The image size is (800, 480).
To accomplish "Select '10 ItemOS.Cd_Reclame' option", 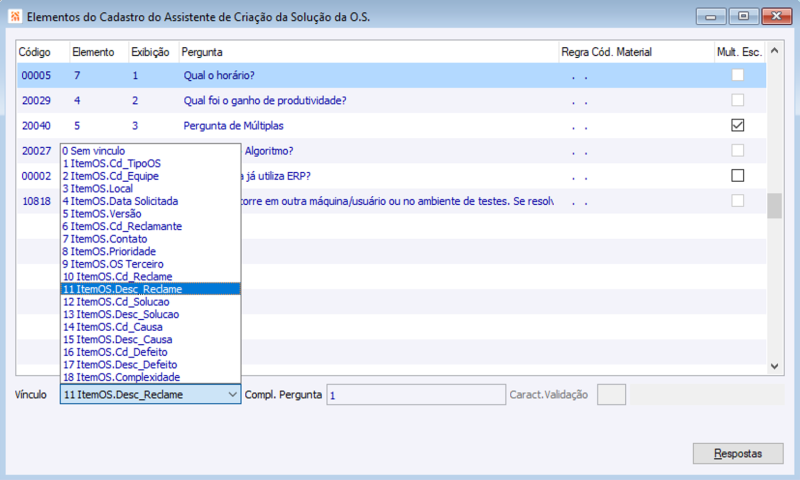I will 150,276.
